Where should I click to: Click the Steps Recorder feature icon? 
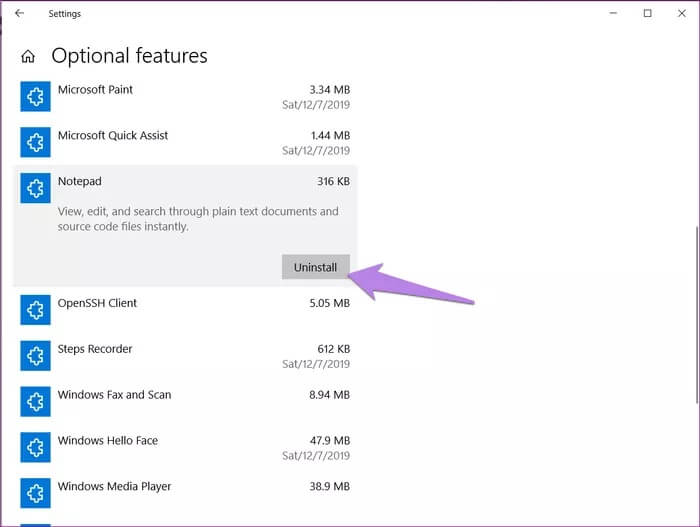35,356
